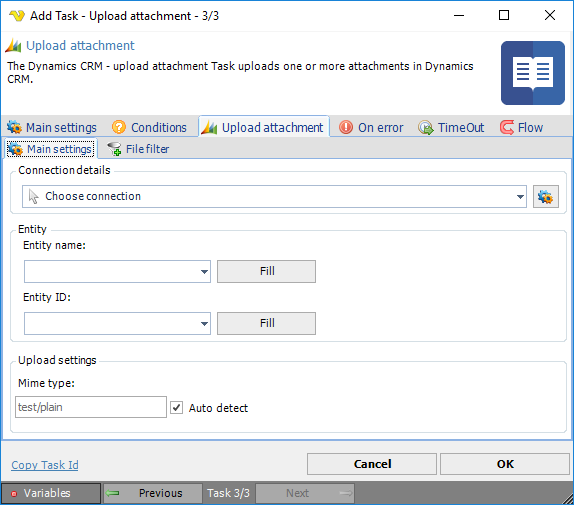Viewport: 574px width, 505px height.
Task: Open the Entity name dropdown arrow
Action: (x=204, y=272)
